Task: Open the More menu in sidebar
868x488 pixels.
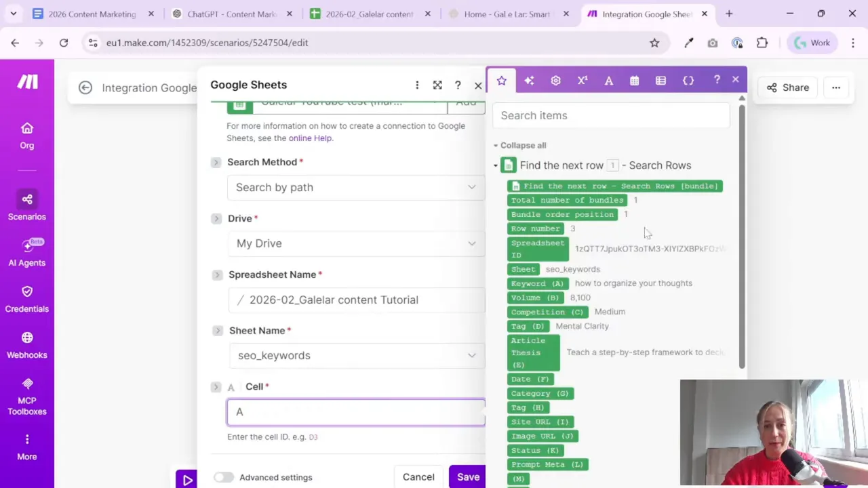Action: pyautogui.click(x=27, y=447)
